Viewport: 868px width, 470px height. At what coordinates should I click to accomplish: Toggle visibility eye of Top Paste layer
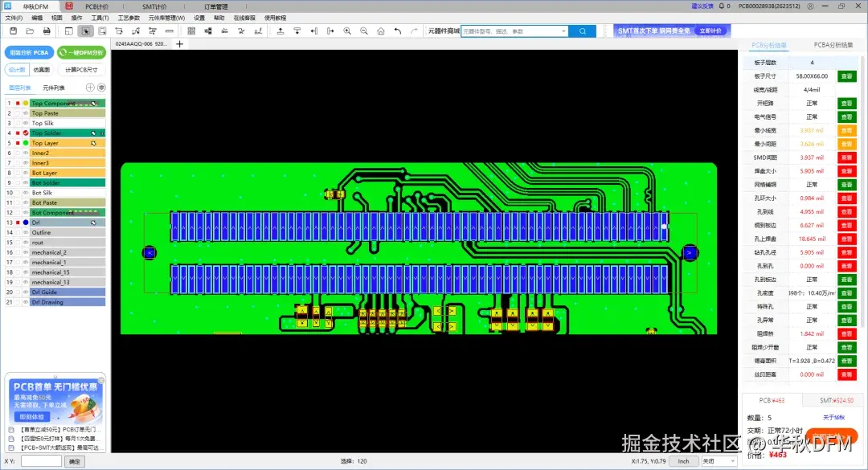[26, 113]
